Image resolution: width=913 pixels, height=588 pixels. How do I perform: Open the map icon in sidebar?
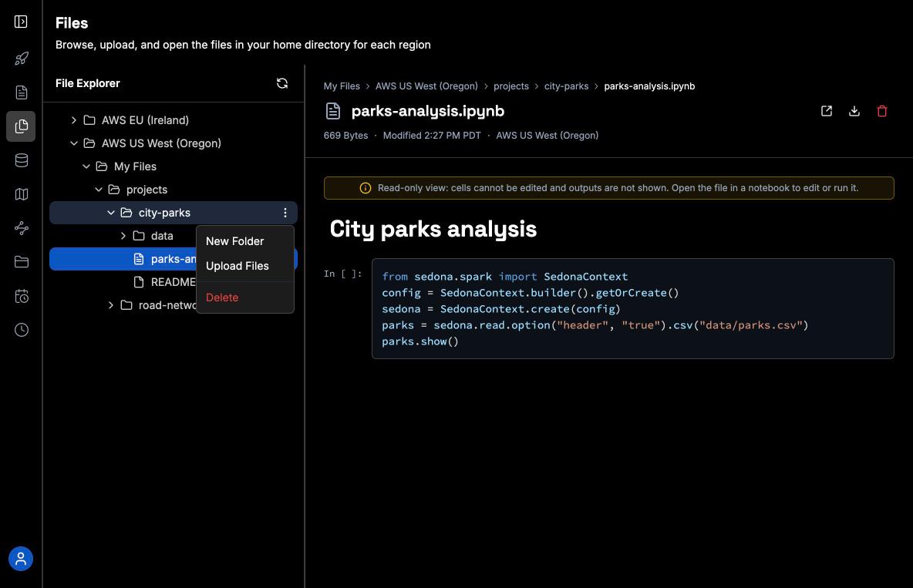click(21, 194)
